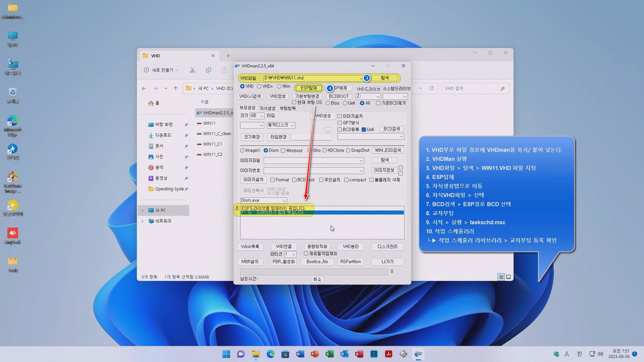The image size is (644, 362).
Task: Select the VHDx radio button
Action: click(259, 86)
